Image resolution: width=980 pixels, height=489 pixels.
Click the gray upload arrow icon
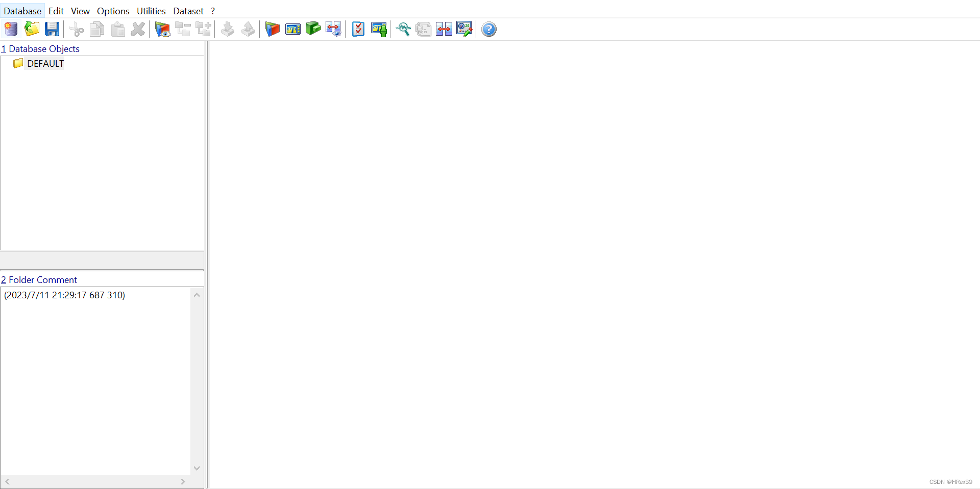(248, 29)
